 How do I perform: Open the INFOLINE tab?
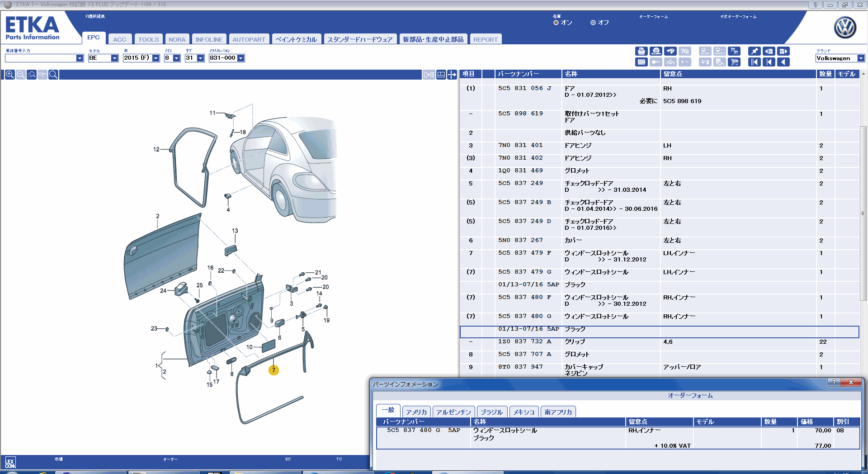tap(209, 39)
